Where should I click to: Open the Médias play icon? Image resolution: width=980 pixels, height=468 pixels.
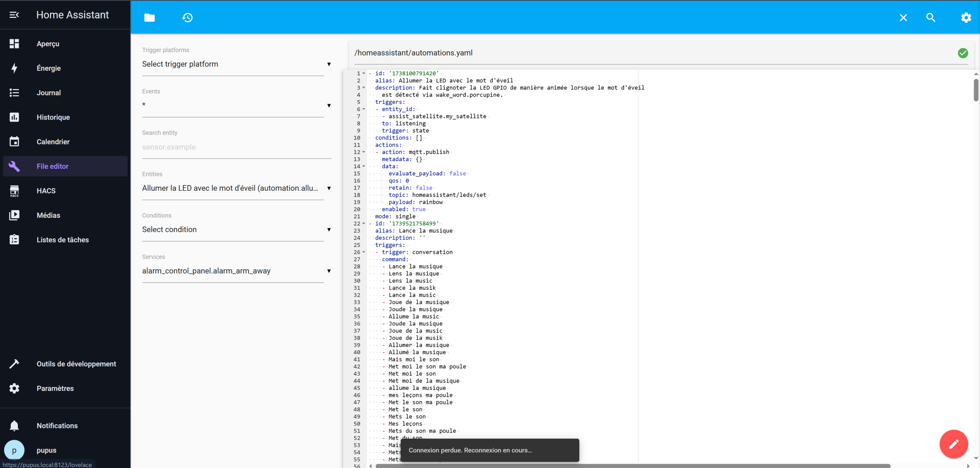(14, 215)
